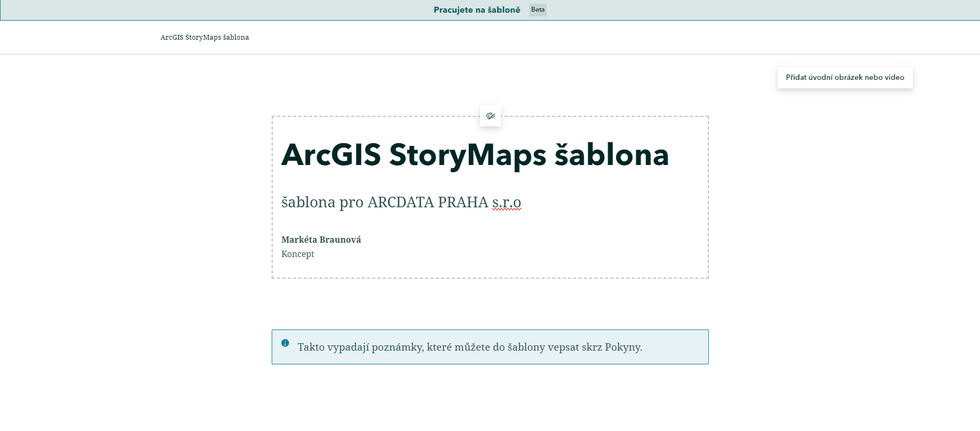
Task: Click the misspelled word "s.r.o" in subtitle
Action: [506, 203]
